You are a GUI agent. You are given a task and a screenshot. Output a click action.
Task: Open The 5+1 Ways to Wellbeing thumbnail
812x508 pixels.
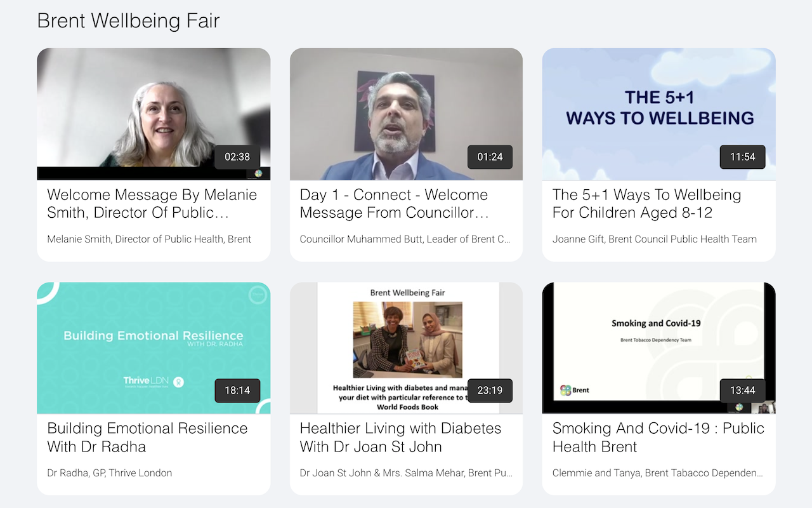(x=658, y=114)
